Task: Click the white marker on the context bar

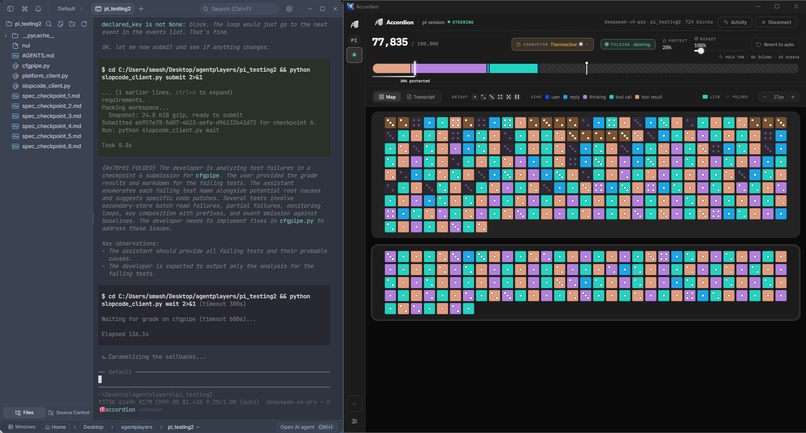Action: click(x=586, y=67)
